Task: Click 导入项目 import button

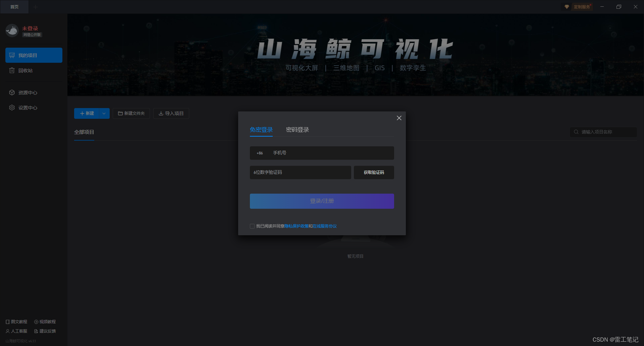Action: (171, 113)
